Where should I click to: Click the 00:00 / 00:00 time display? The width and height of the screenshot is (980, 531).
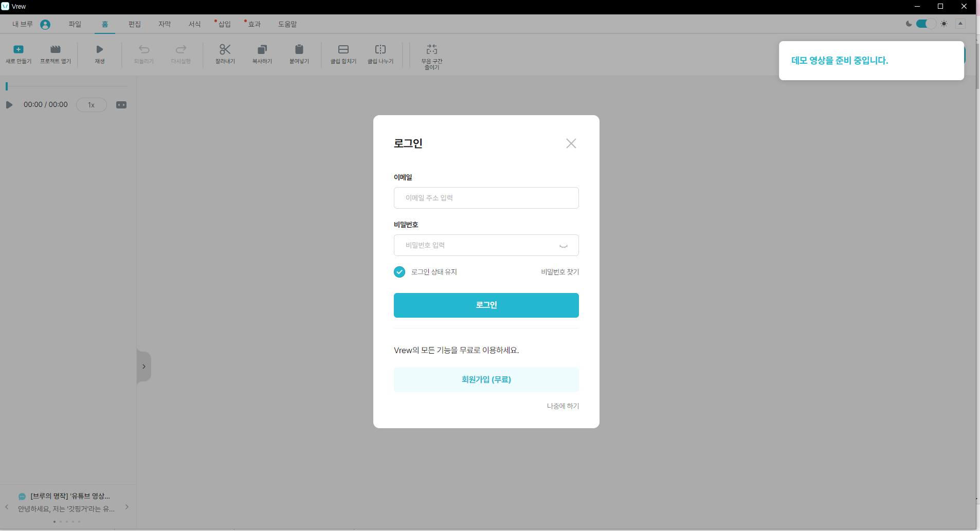(46, 105)
